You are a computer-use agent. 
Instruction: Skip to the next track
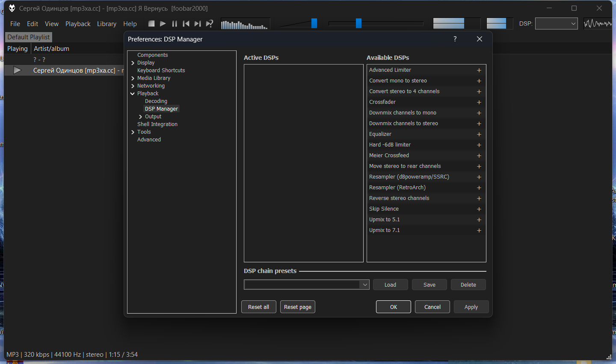tap(198, 24)
